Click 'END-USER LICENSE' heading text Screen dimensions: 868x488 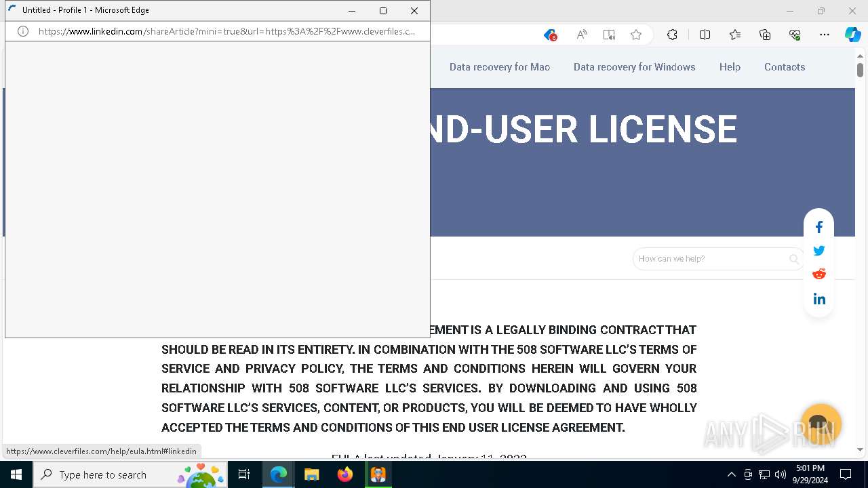[583, 129]
